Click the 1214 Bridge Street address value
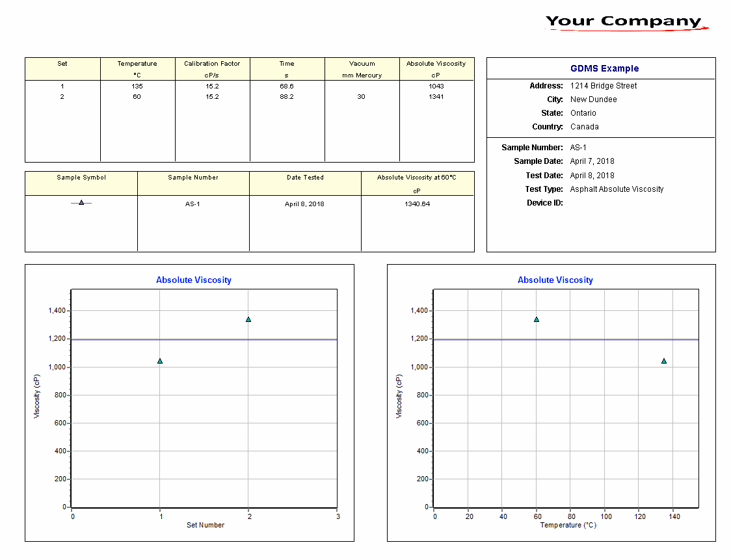Image resolution: width=731 pixels, height=560 pixels. click(x=604, y=86)
